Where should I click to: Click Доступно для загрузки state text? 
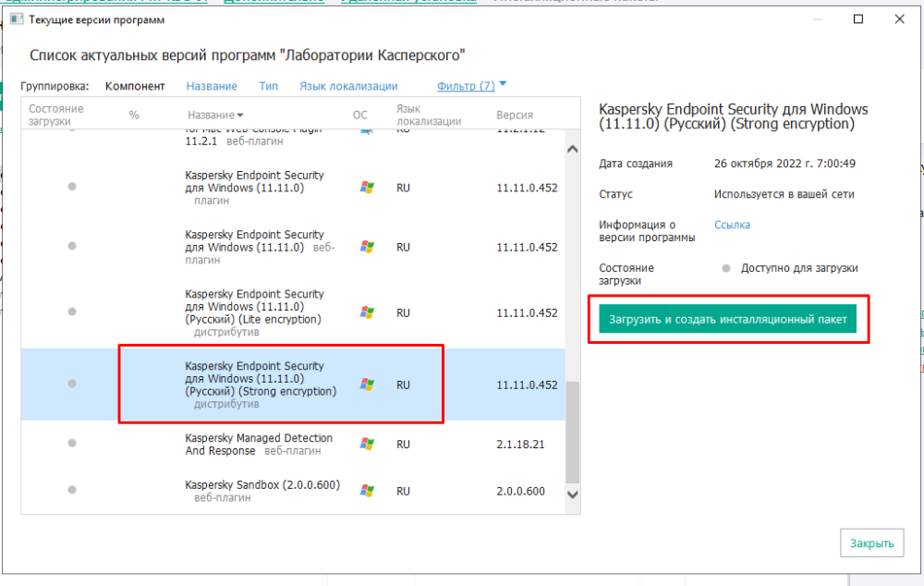tap(799, 268)
